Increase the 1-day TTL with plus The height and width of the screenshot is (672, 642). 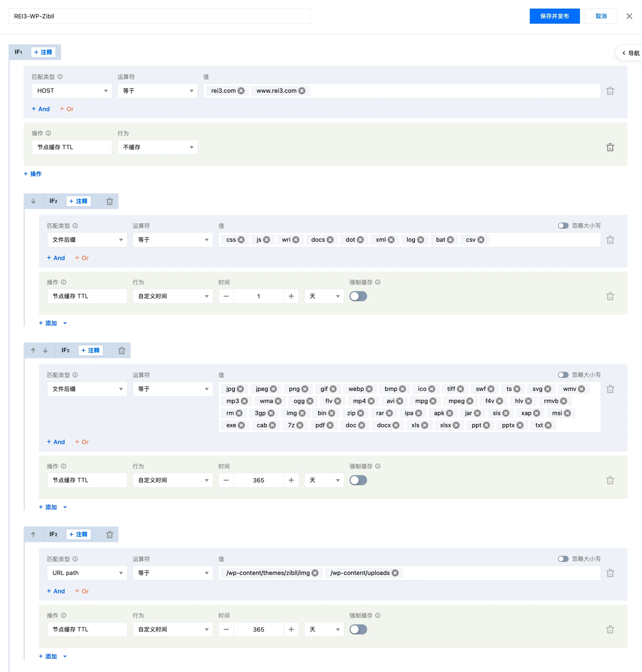click(291, 296)
